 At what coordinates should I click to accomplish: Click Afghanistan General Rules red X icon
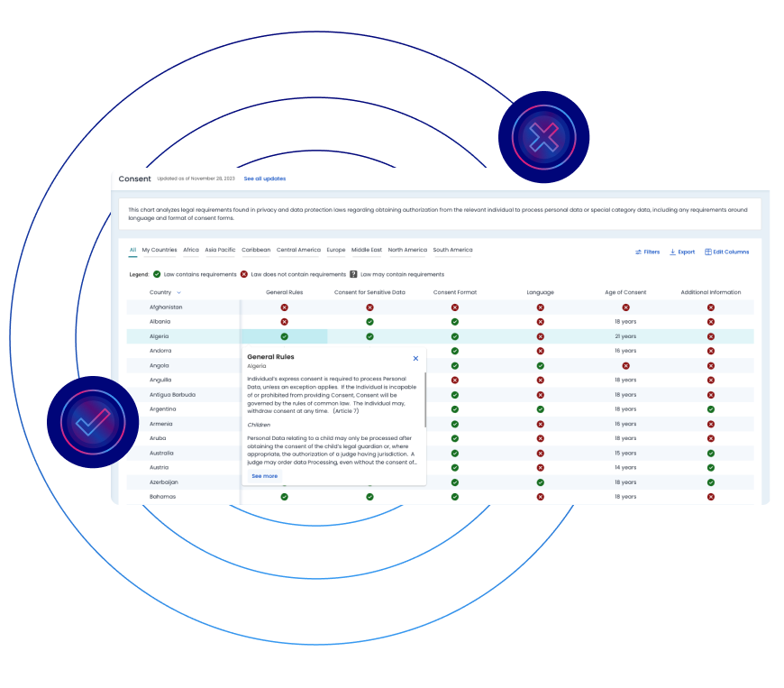pos(285,307)
